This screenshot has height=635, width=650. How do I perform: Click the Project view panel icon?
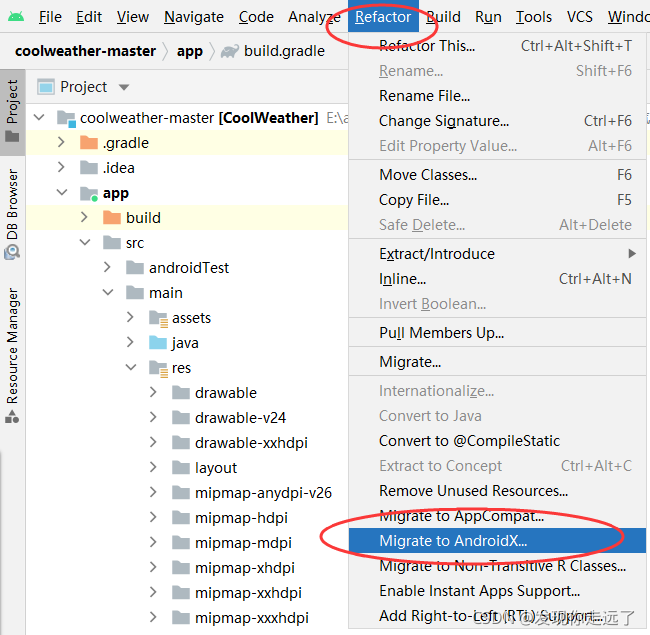click(x=46, y=87)
